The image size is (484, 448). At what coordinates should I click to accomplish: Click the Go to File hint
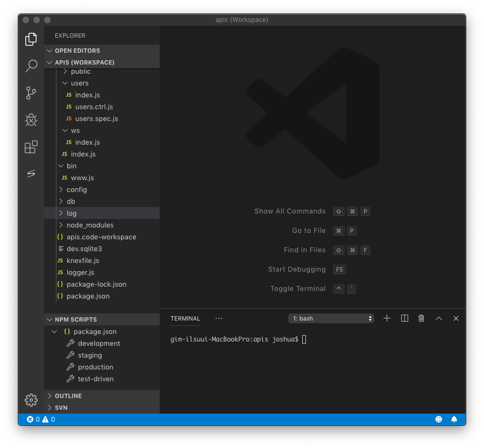(309, 231)
